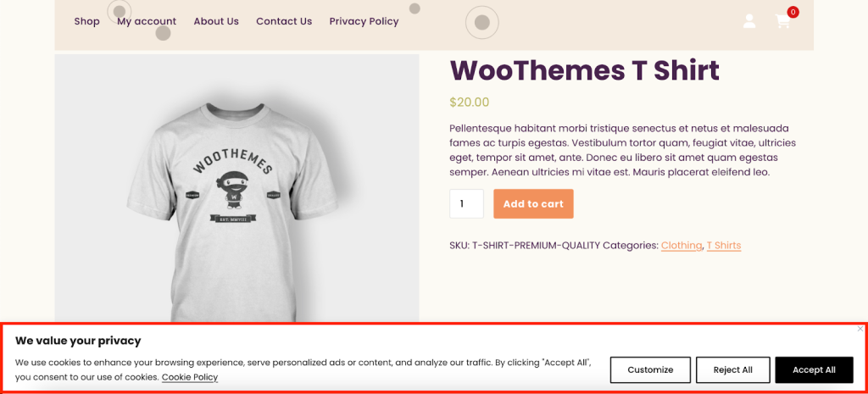
Task: Customize cookie preferences
Action: [650, 369]
